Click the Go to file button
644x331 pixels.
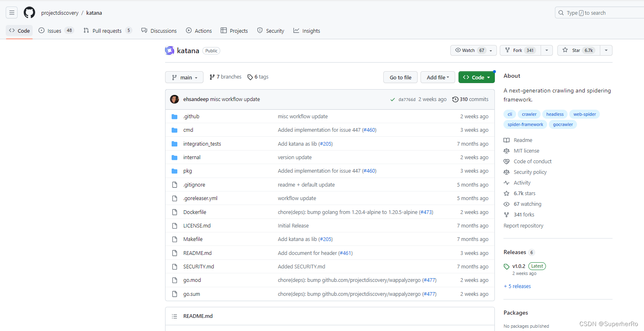(400, 77)
